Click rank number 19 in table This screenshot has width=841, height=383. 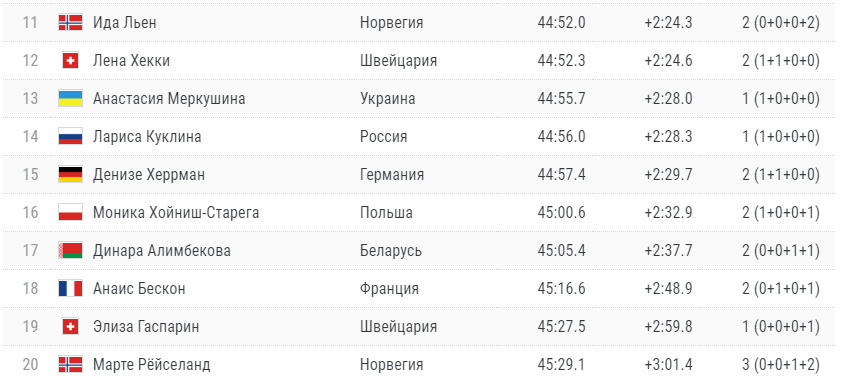[x=31, y=327]
